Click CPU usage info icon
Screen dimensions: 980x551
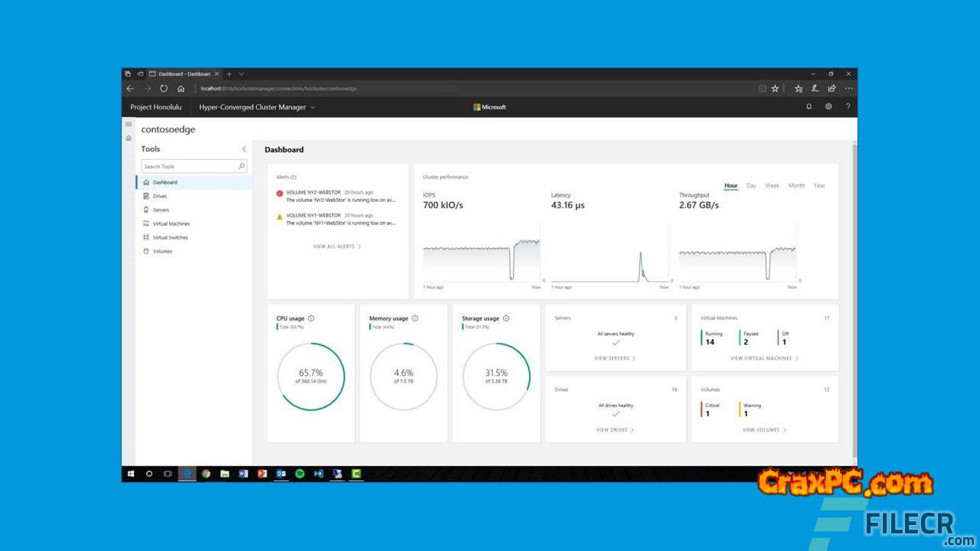311,318
